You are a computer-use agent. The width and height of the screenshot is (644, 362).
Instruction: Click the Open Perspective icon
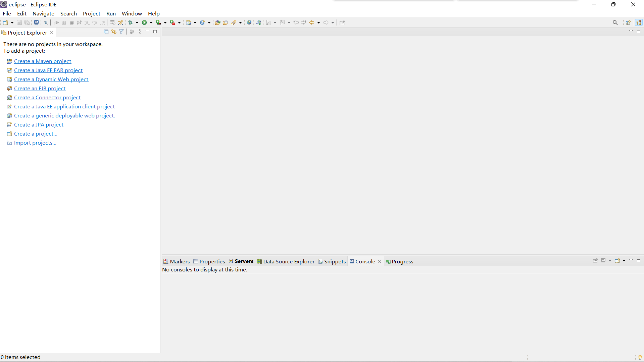628,22
